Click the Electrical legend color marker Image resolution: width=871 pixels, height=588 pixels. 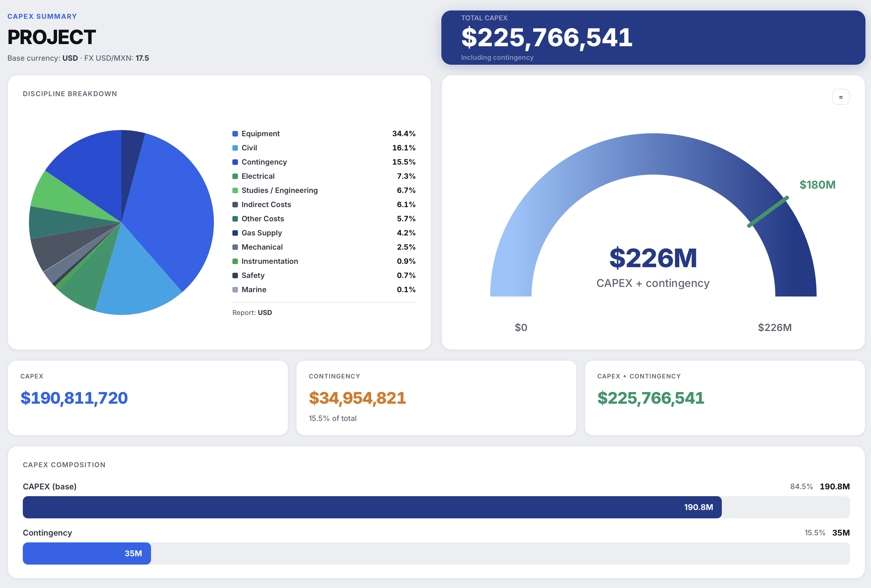(235, 177)
